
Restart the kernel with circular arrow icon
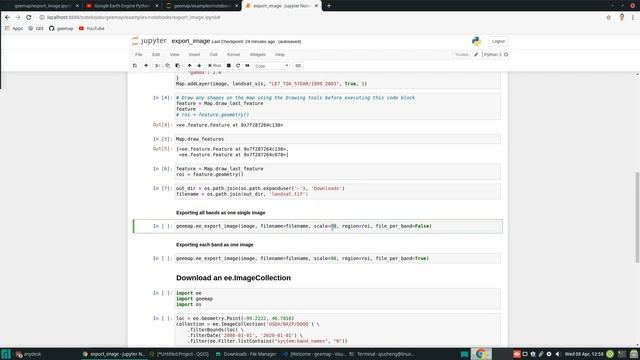[238, 66]
